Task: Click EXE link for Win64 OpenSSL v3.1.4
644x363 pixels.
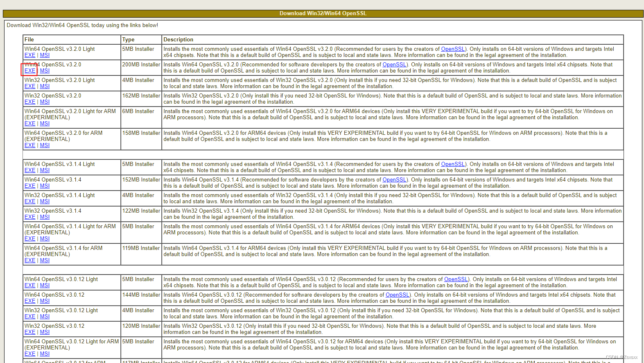Action: 30,186
